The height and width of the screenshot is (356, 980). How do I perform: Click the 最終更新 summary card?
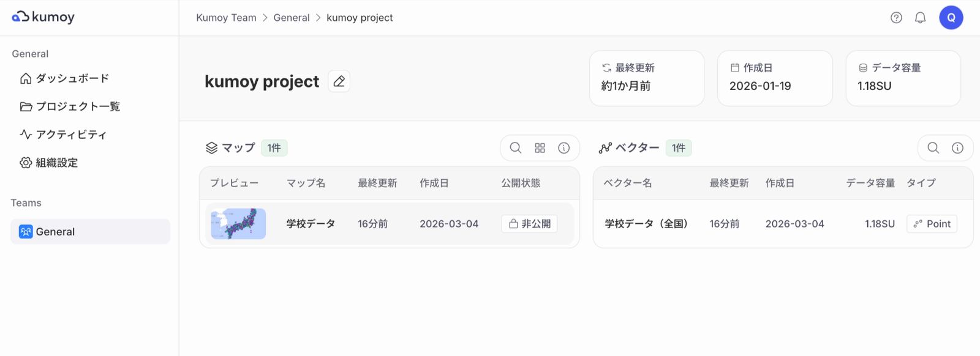(647, 78)
